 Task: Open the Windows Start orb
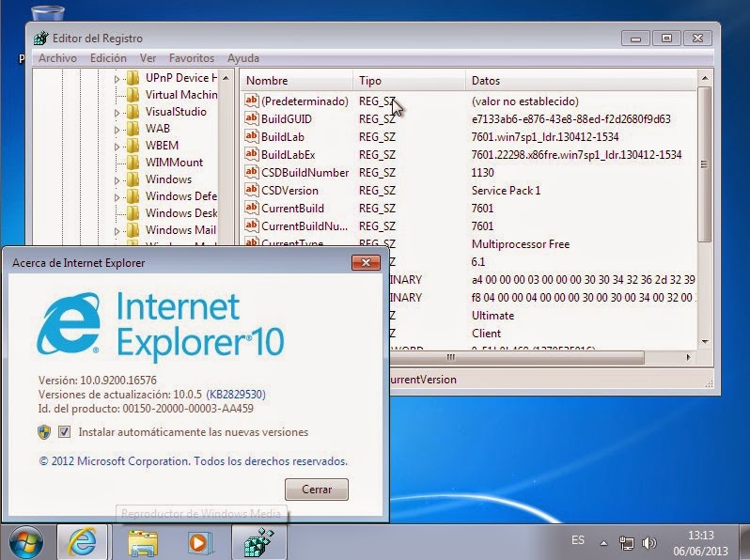pyautogui.click(x=25, y=542)
